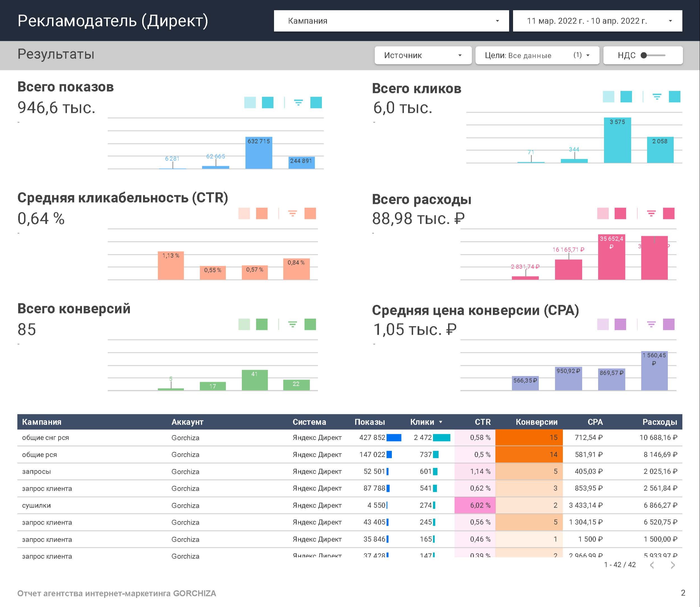This screenshot has width=700, height=607.
Task: Click the filter icon in the Всего кликов chart
Action: pos(657,97)
